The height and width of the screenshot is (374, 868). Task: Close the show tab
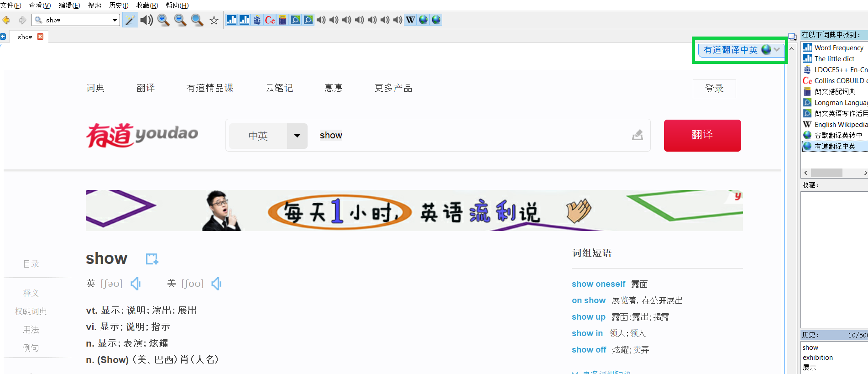(x=40, y=37)
